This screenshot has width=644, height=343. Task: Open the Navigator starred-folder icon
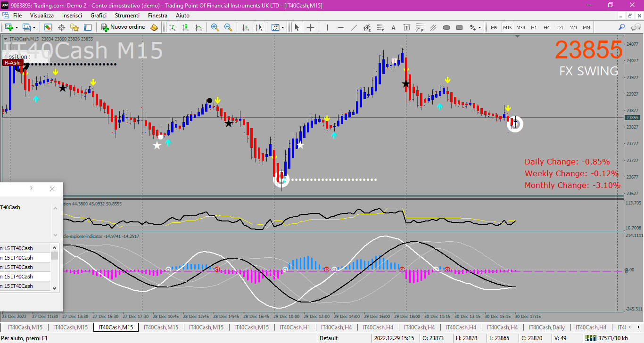click(74, 27)
